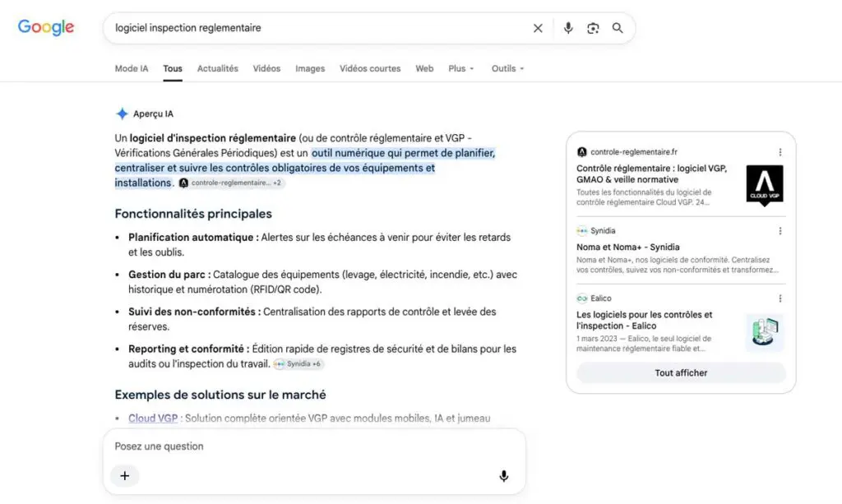Click microphone in Posez une question box

504,476
